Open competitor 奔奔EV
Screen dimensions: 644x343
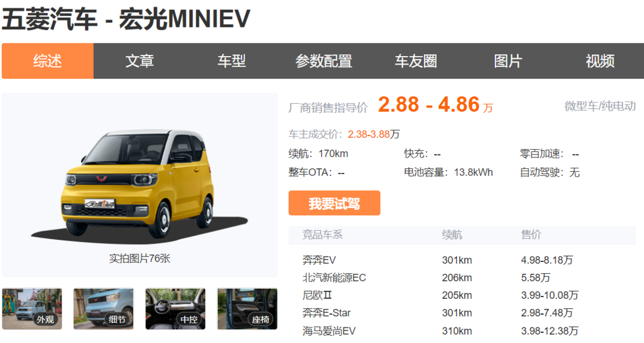coord(319,260)
